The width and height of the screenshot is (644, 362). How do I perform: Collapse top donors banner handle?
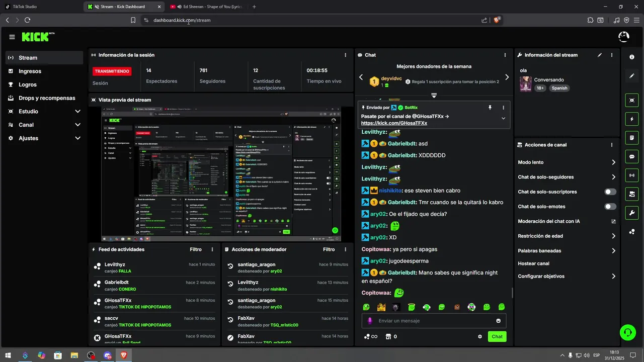click(434, 95)
